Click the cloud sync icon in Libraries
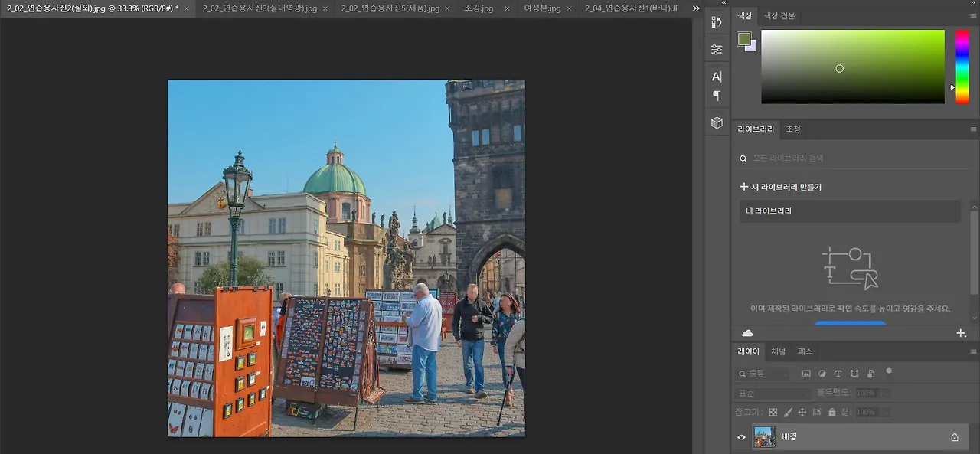Image resolution: width=980 pixels, height=454 pixels. (747, 333)
